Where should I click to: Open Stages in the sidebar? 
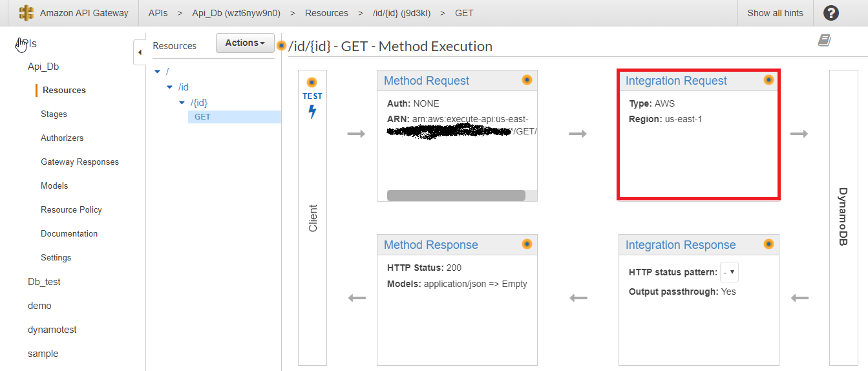pyautogui.click(x=54, y=114)
